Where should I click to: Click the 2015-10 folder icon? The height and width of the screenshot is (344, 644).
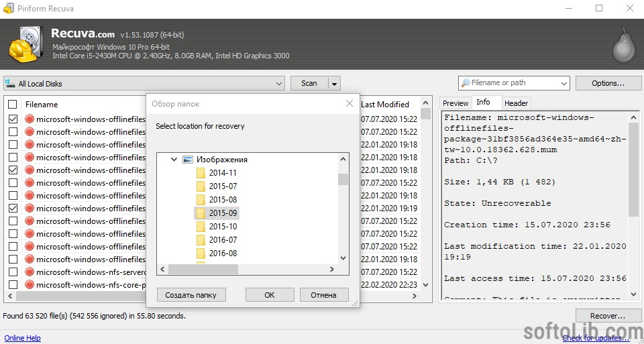tap(201, 226)
